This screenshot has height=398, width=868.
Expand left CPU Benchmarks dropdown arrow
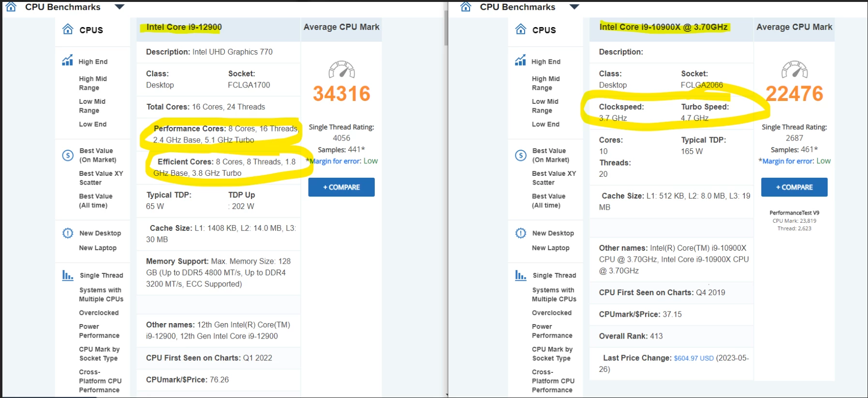(119, 7)
